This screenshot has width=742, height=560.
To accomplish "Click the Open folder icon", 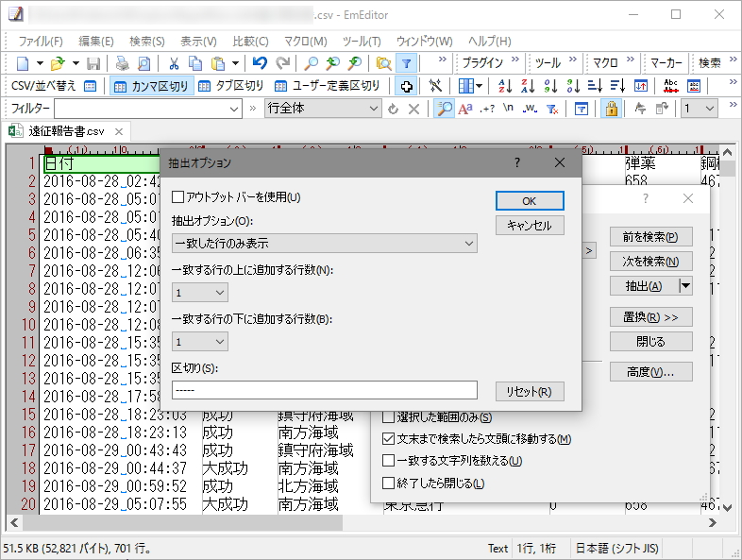I will (58, 63).
